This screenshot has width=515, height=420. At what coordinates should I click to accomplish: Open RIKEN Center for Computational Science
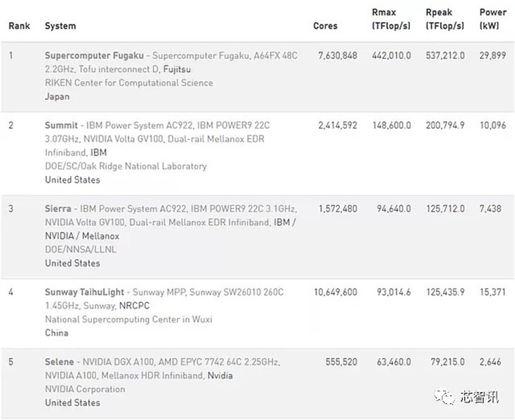pos(129,83)
